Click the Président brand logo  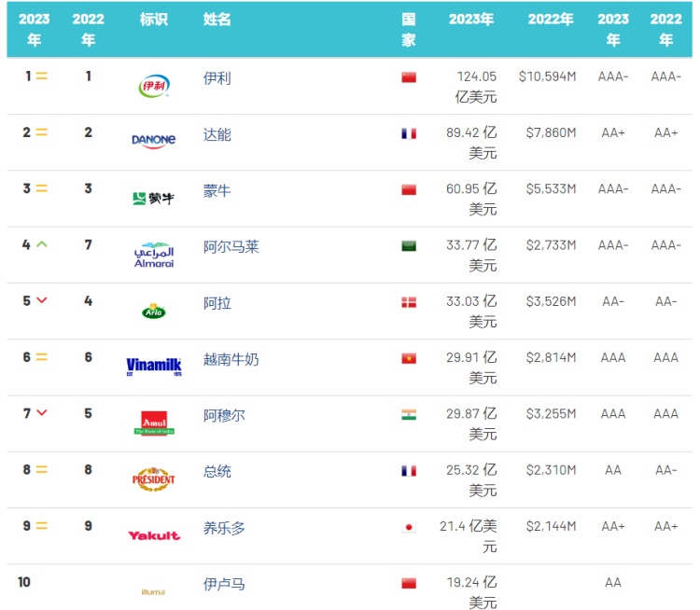153,479
